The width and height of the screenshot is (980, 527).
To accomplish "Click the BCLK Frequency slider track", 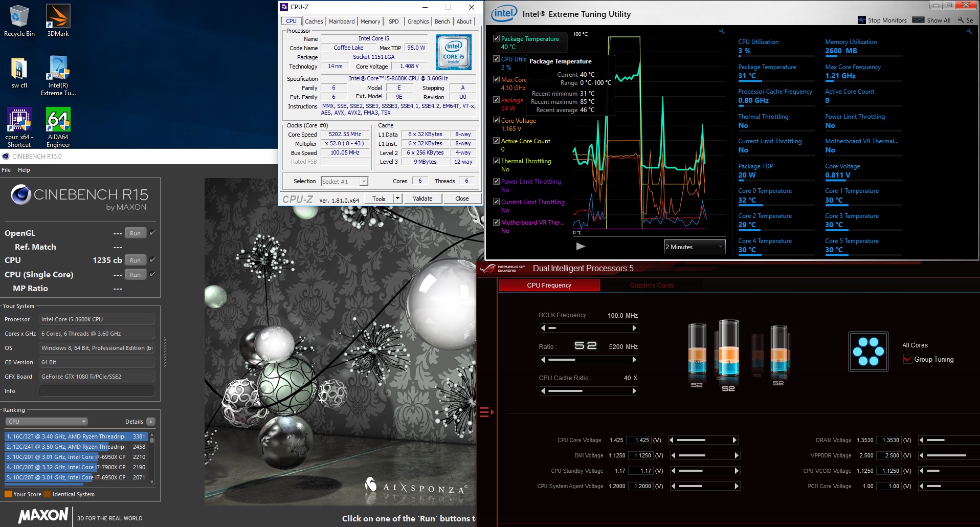I will 589,328.
